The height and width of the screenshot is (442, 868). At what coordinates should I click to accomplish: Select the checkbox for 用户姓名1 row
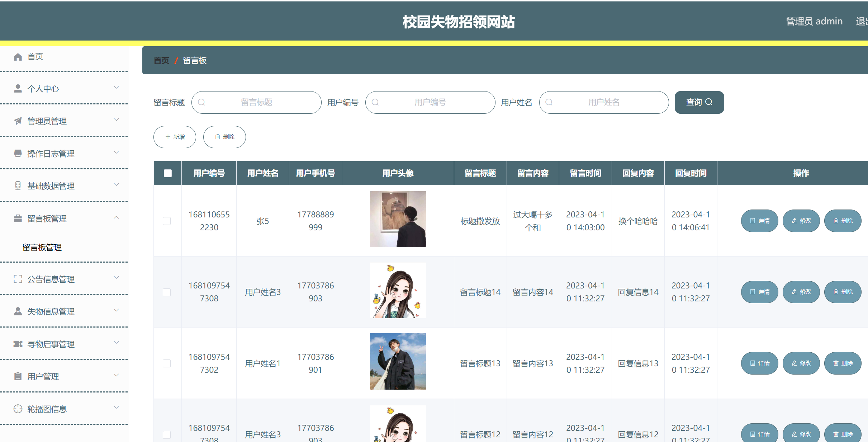coord(166,363)
